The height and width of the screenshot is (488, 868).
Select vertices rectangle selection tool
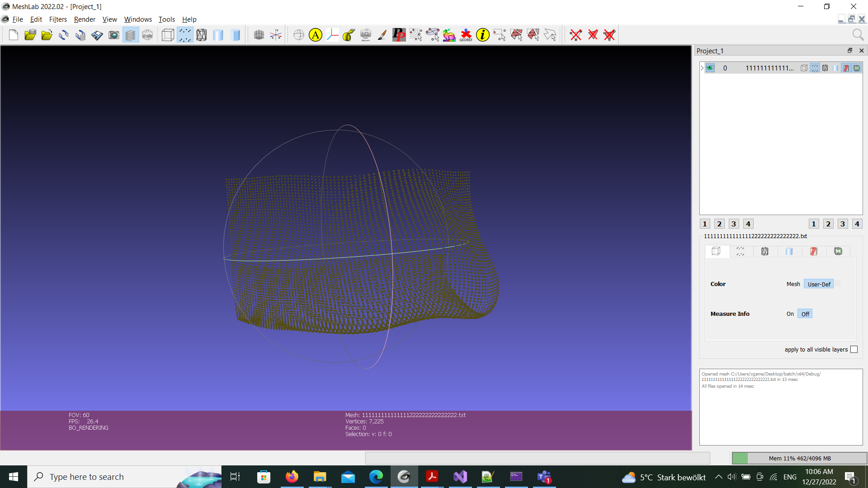(x=500, y=35)
